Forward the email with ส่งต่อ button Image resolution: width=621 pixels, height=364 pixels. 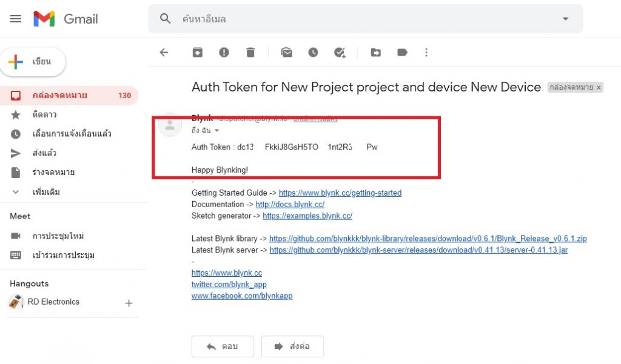click(292, 346)
